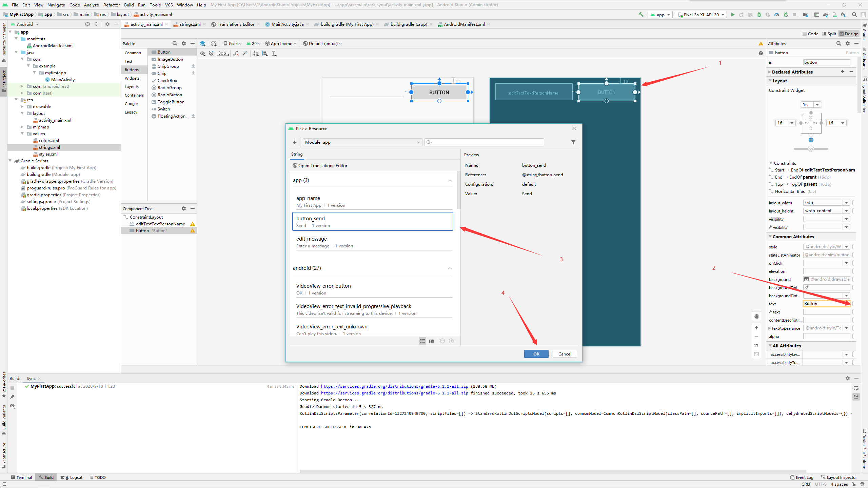The height and width of the screenshot is (488, 868).
Task: Click the Infer Constraints magic wand icon
Action: pyautogui.click(x=245, y=53)
